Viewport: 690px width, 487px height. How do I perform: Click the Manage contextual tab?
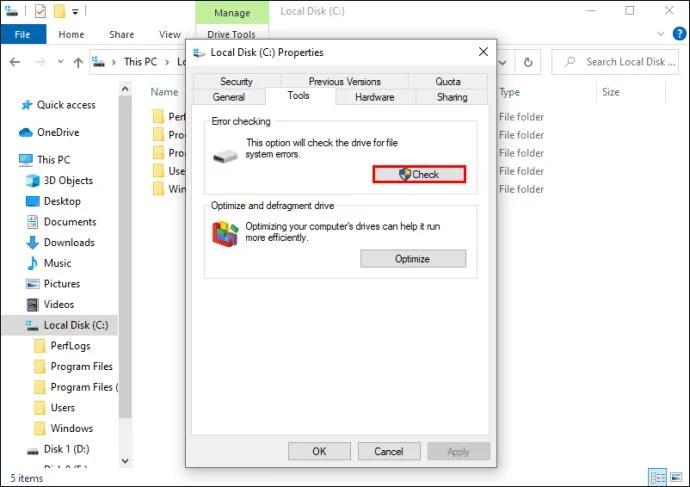click(x=232, y=13)
